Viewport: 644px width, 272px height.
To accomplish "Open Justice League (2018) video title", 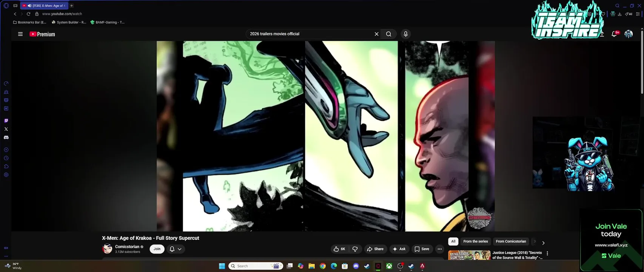I will pos(517,255).
